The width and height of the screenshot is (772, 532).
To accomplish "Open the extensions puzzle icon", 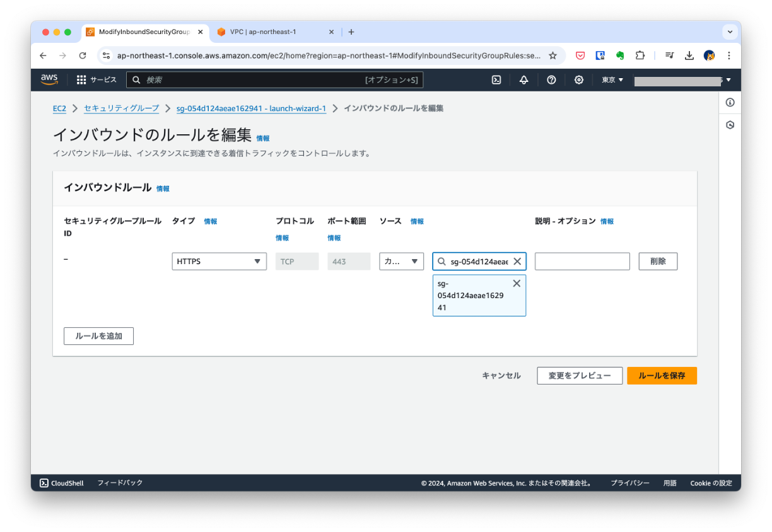I will tap(640, 55).
